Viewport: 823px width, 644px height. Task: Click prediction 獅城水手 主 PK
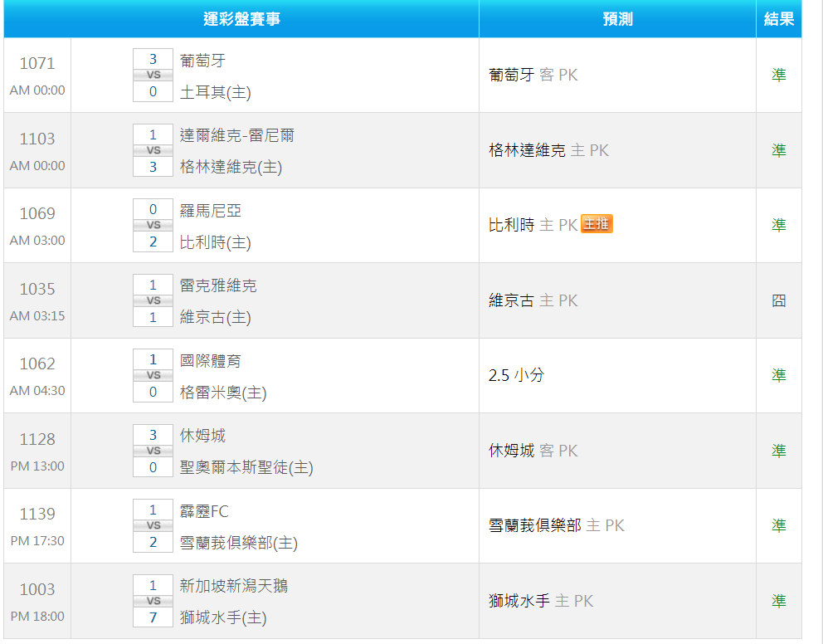(x=541, y=601)
